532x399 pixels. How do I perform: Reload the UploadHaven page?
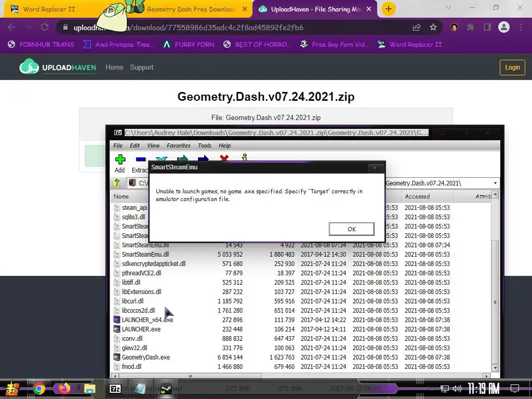45,27
